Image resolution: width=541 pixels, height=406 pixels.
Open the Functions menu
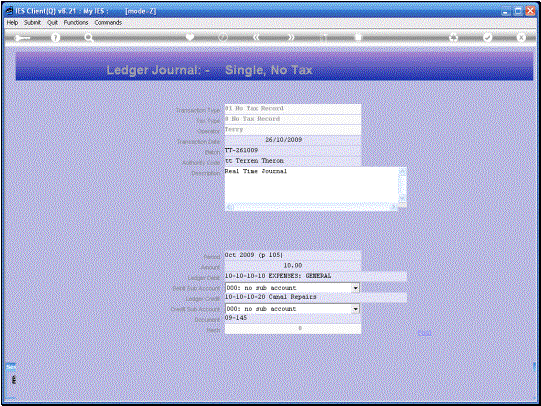point(76,22)
